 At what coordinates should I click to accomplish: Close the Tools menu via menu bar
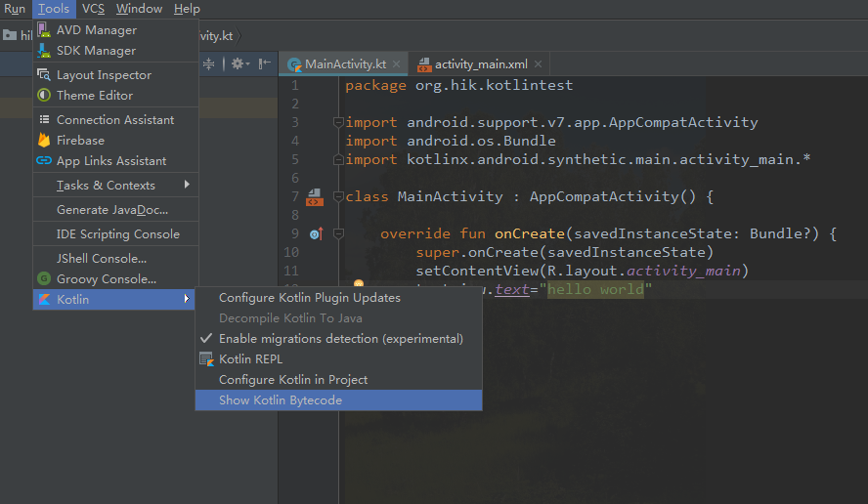53,9
